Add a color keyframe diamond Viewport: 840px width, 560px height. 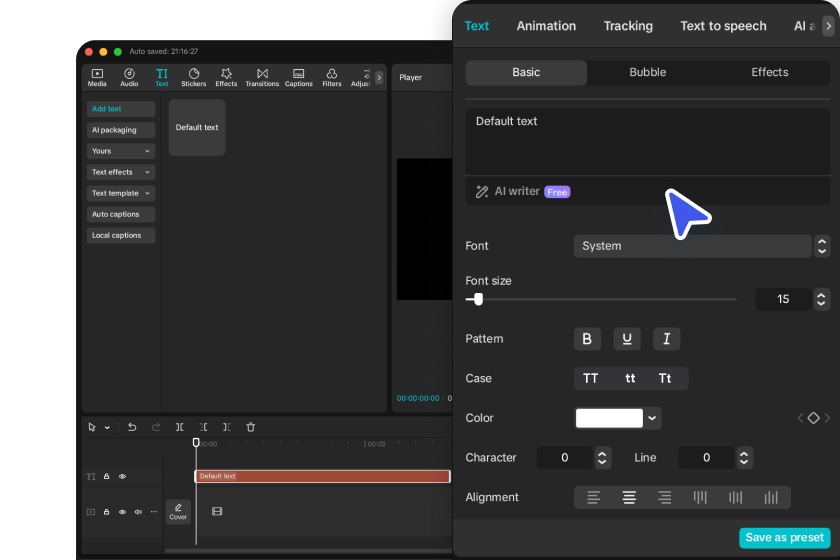coord(813,418)
